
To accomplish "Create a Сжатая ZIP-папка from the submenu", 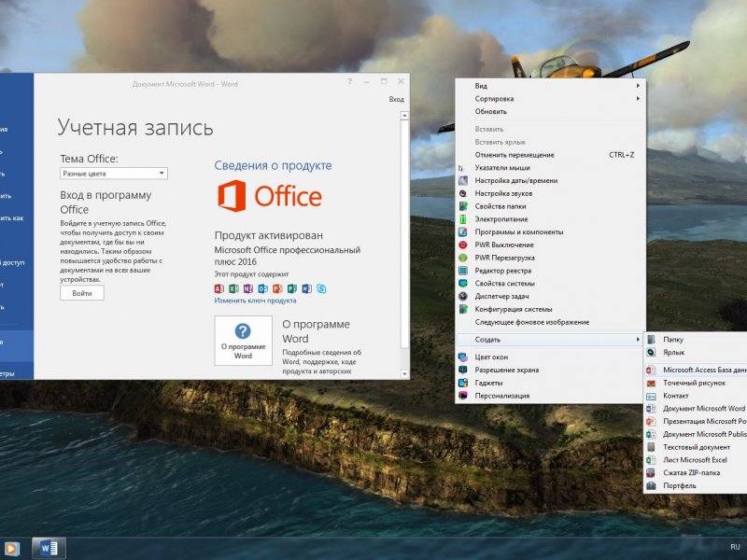I will tap(696, 472).
